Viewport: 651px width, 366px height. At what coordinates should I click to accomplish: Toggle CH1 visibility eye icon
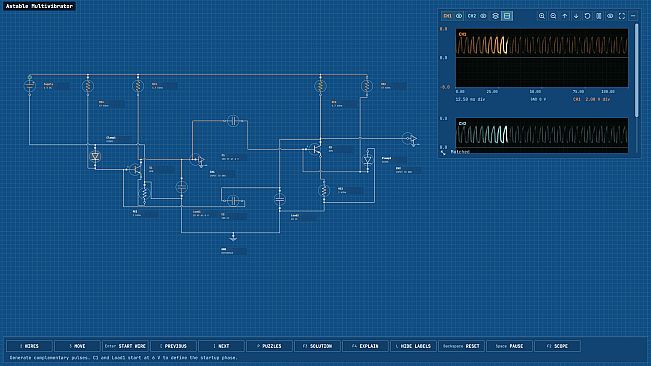pos(459,16)
